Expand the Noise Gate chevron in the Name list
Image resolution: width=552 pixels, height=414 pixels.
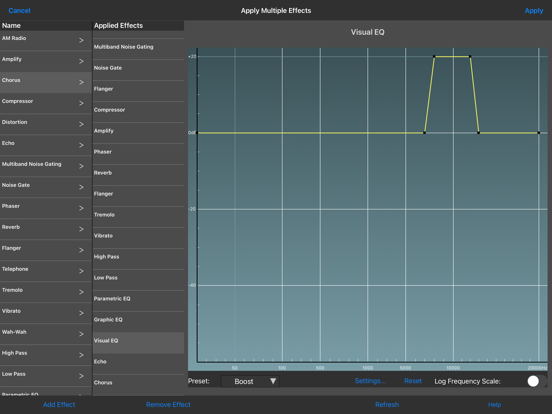[x=81, y=187]
